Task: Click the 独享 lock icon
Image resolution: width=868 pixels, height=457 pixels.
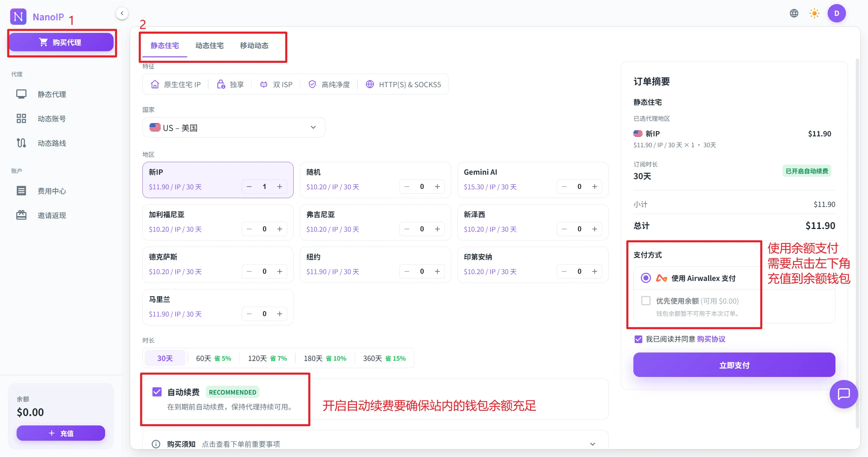Action: pos(221,84)
